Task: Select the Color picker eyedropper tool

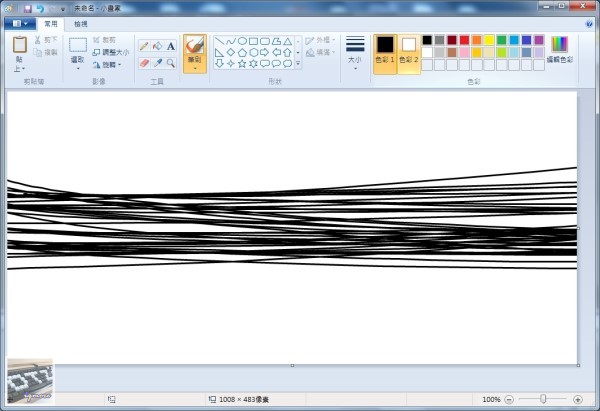Action: pyautogui.click(x=157, y=63)
